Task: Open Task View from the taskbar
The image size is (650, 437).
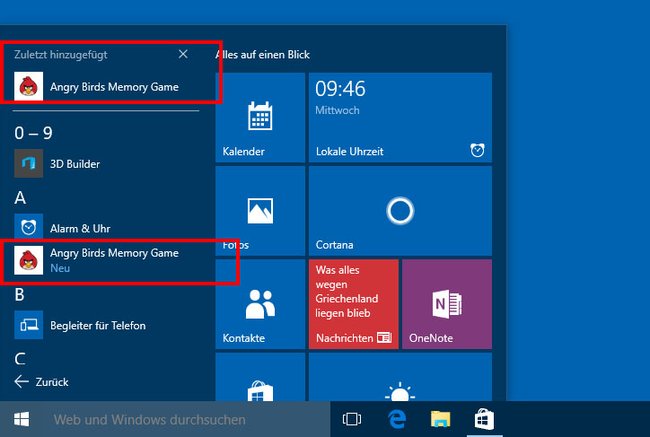Action: pos(352,419)
